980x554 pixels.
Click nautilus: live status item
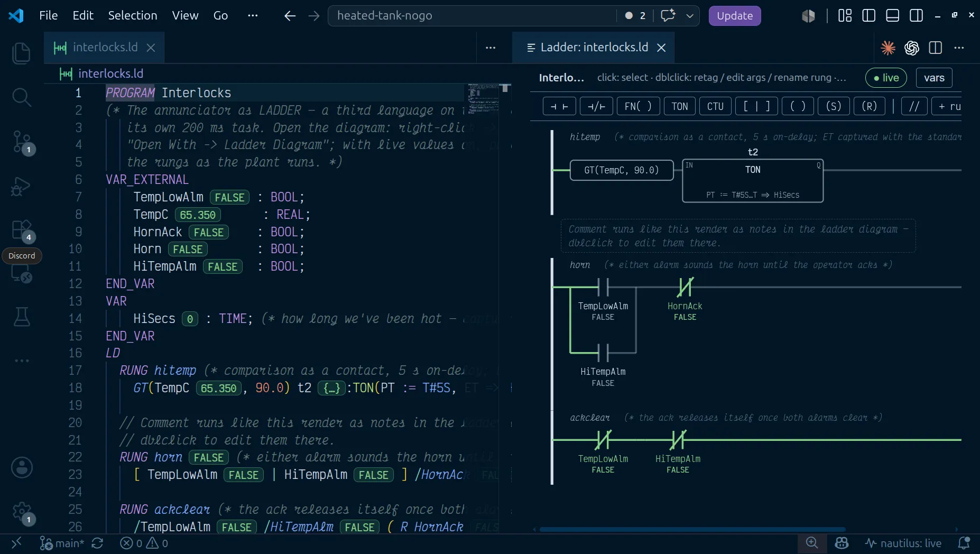(x=903, y=543)
